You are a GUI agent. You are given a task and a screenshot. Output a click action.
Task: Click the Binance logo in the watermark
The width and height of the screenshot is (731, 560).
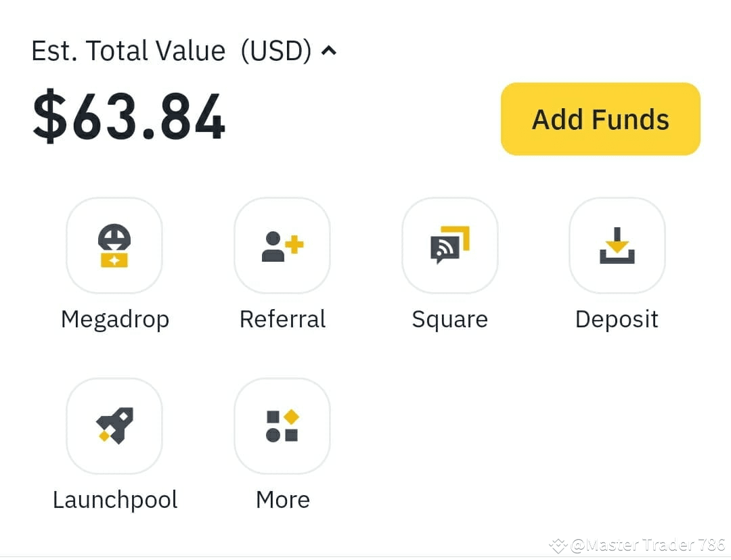[x=558, y=545]
